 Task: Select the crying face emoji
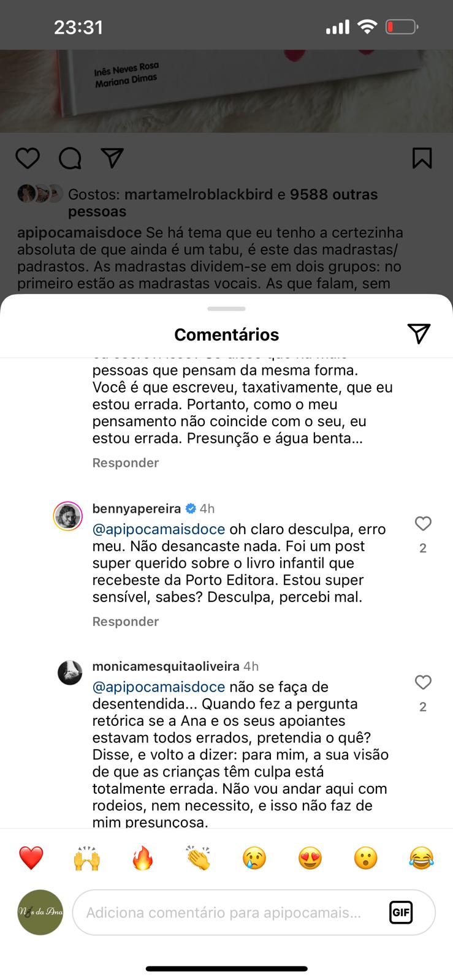[254, 858]
